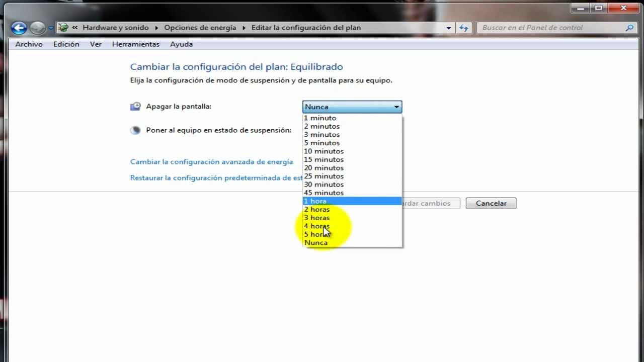
Task: Open Herramientas menu
Action: point(136,44)
